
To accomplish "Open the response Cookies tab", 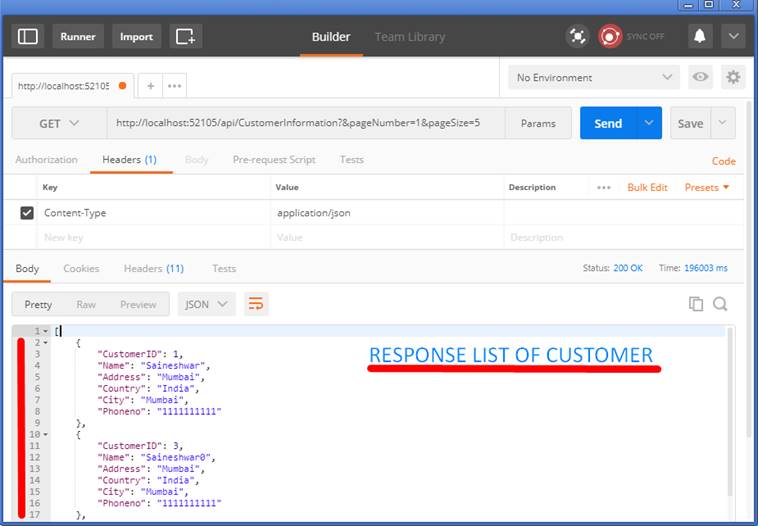I will tap(81, 268).
